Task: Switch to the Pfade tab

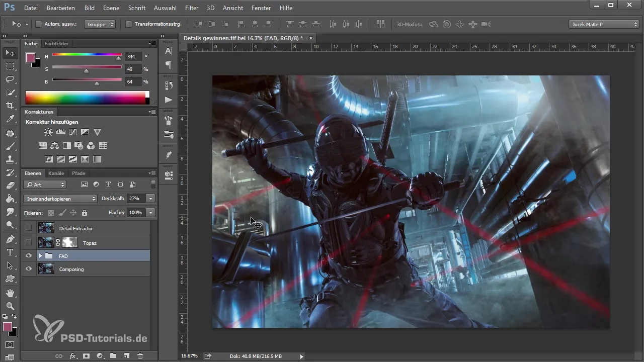Action: [78, 173]
